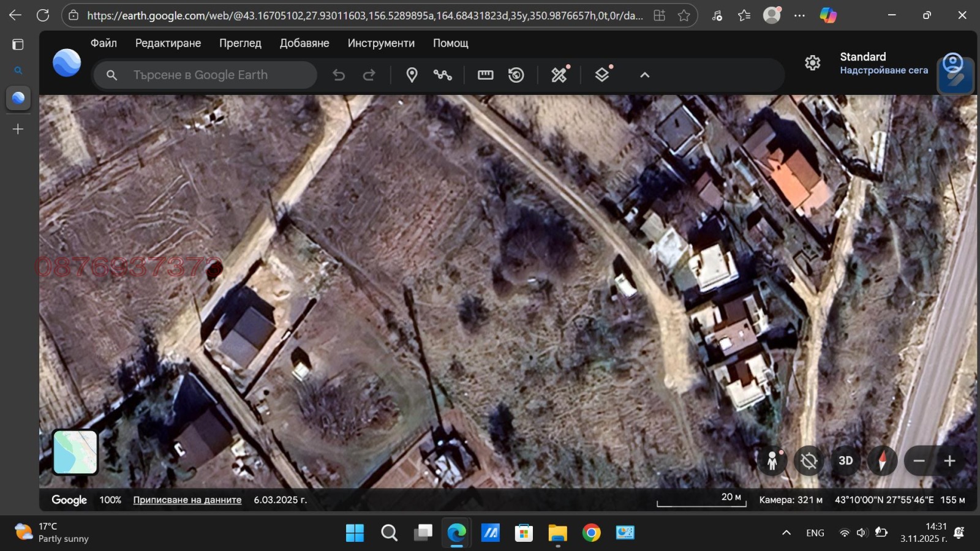Open the Файл menu
The image size is (980, 551).
(x=104, y=43)
